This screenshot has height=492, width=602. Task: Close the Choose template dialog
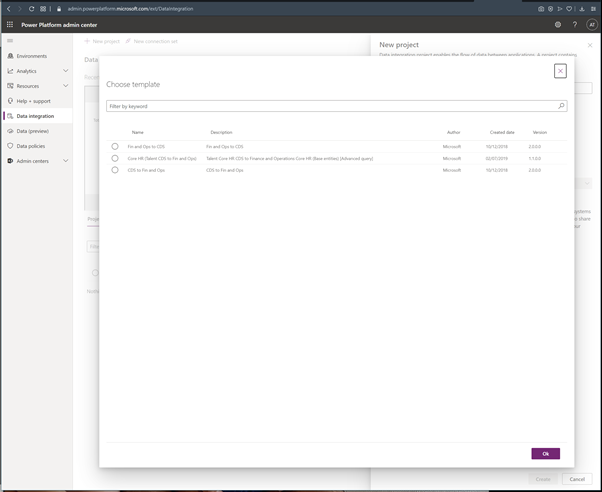coord(560,71)
